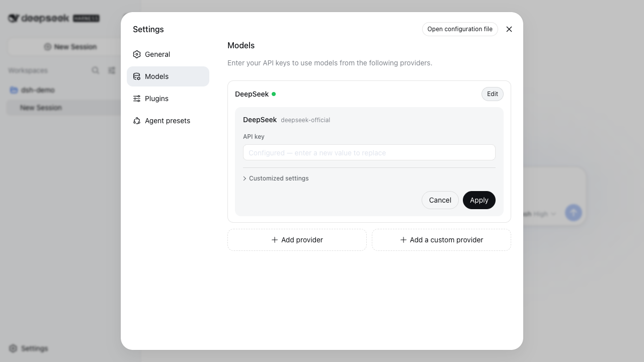
Task: Click the Edit button for DeepSeek
Action: coord(493,94)
